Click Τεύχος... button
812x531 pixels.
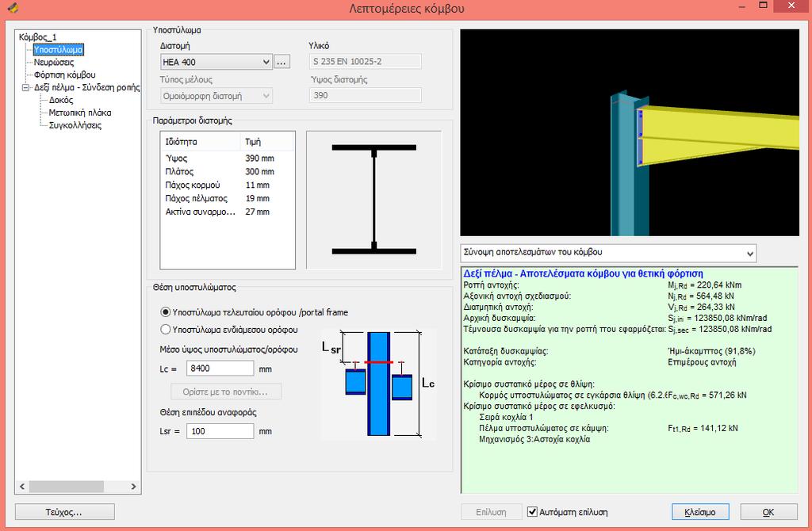[x=65, y=512]
